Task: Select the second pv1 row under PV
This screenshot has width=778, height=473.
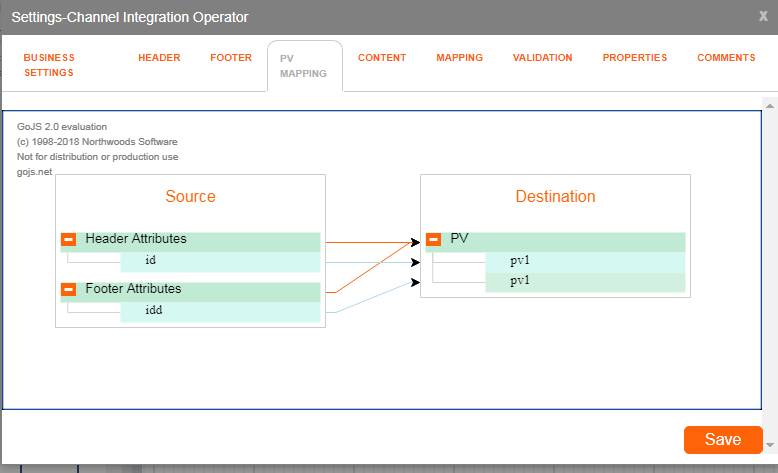Action: coord(584,282)
